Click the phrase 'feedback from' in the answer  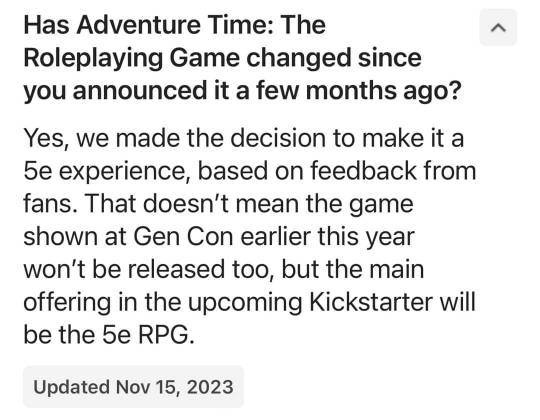(393, 171)
